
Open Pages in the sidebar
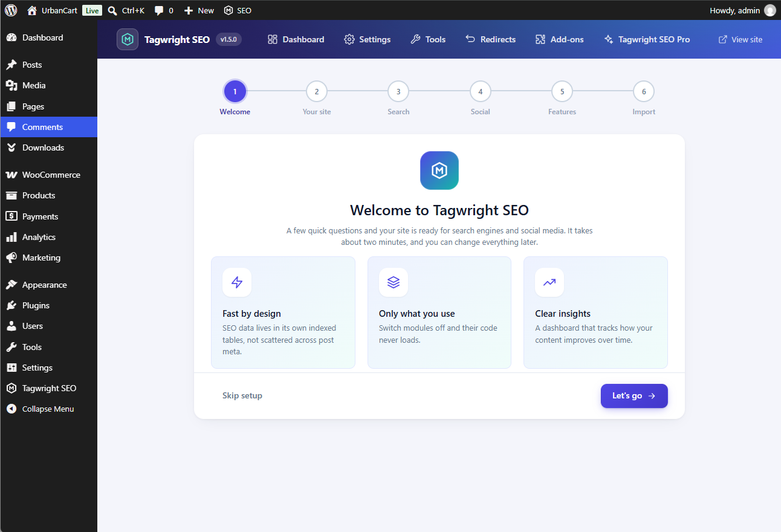tap(48, 106)
